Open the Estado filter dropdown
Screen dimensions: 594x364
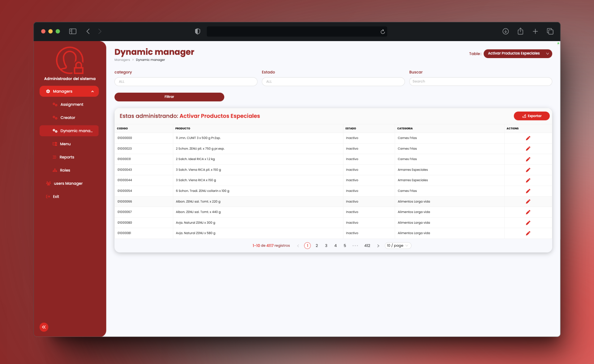click(x=333, y=82)
